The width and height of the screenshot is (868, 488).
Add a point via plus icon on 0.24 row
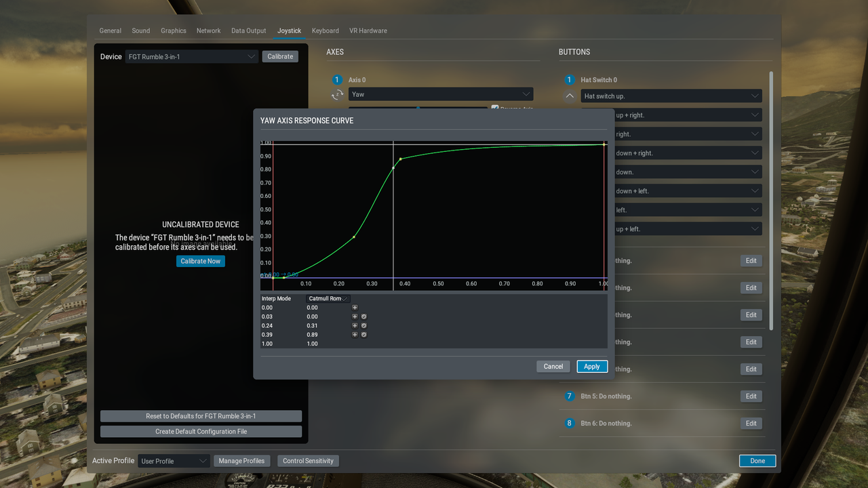click(354, 325)
